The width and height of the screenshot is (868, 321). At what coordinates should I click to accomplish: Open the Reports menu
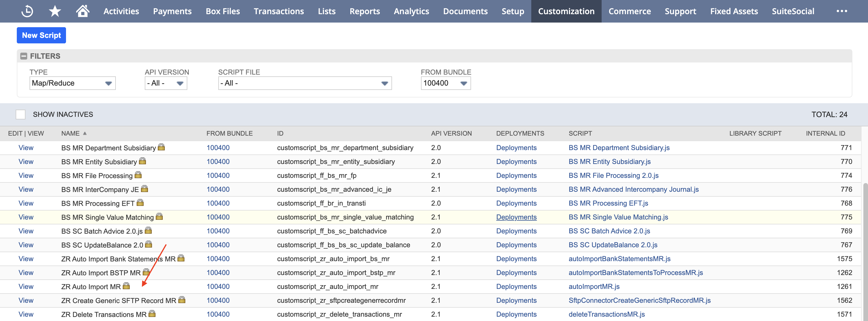click(365, 11)
